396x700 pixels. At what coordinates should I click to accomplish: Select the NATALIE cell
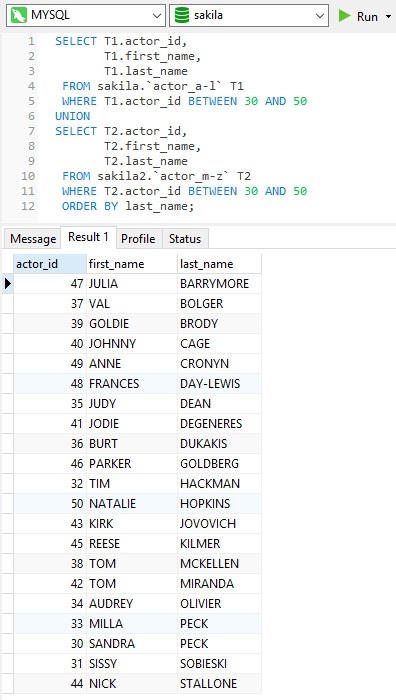tap(132, 504)
